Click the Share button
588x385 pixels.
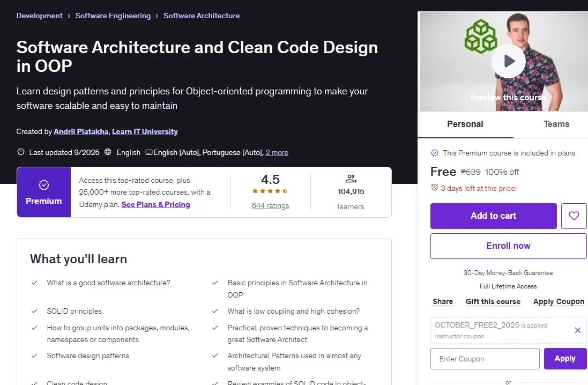pyautogui.click(x=443, y=302)
